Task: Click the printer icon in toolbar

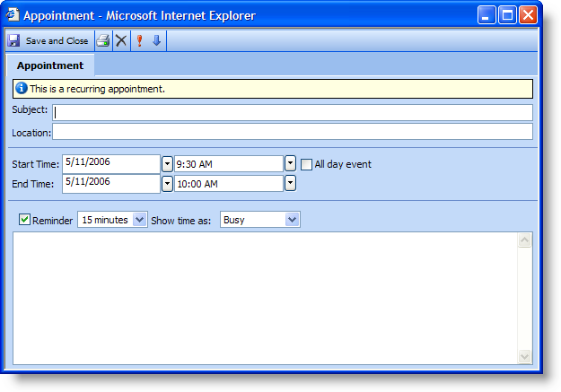Action: [x=103, y=40]
